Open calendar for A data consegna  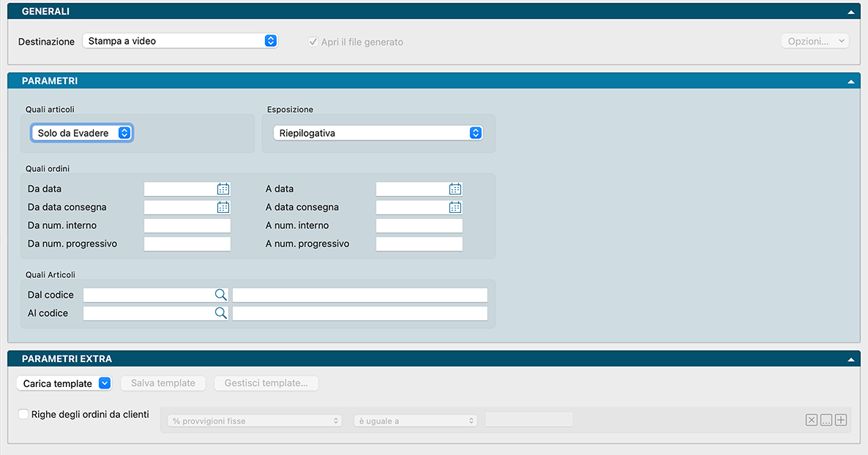point(455,207)
